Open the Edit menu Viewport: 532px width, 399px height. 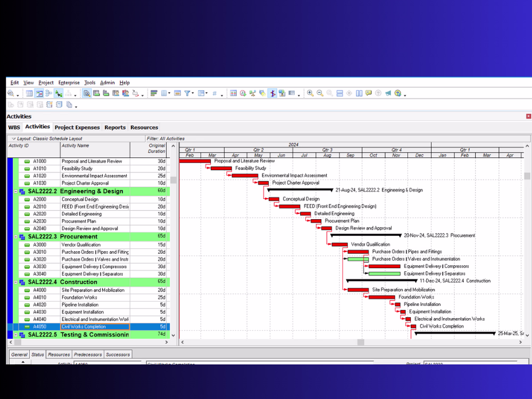tap(14, 82)
